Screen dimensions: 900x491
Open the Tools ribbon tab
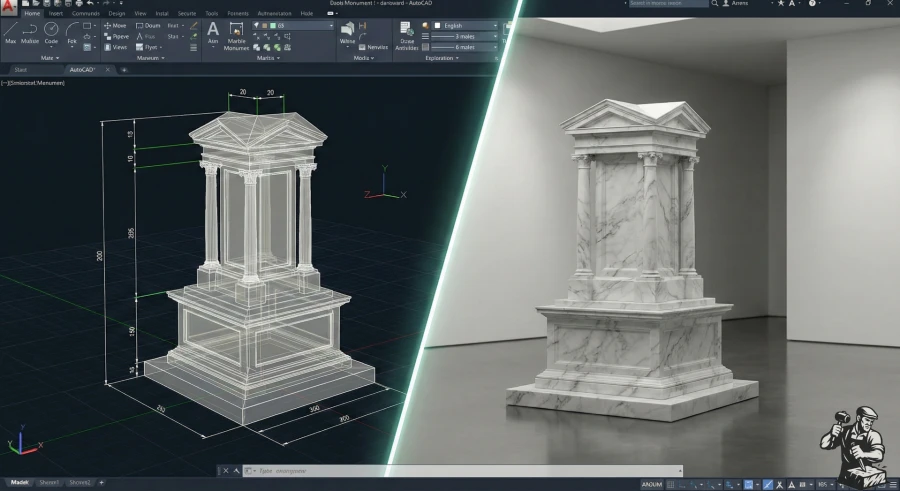coord(211,13)
